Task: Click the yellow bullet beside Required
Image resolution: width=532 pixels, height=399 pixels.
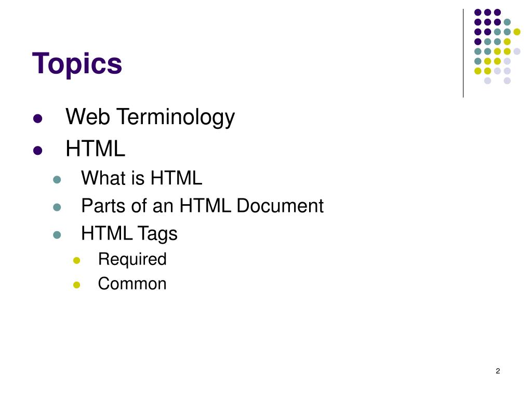Action: 77,261
